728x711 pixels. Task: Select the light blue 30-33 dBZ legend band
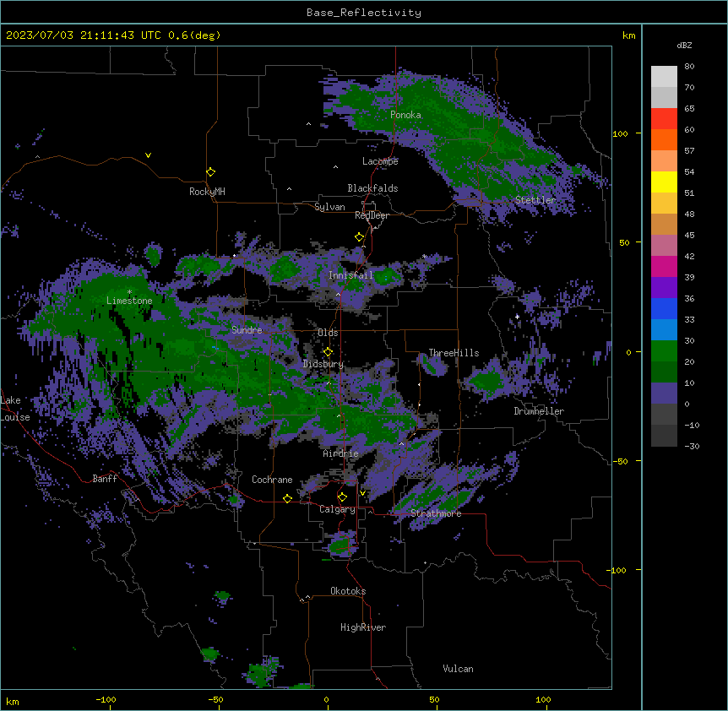[x=664, y=329]
